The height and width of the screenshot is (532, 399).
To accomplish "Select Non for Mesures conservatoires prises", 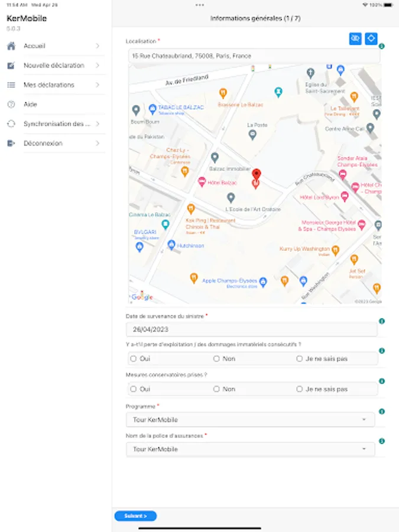I will [216, 389].
